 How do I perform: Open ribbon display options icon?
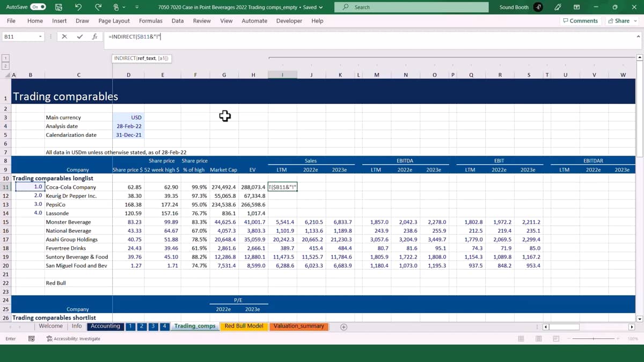[x=576, y=8]
